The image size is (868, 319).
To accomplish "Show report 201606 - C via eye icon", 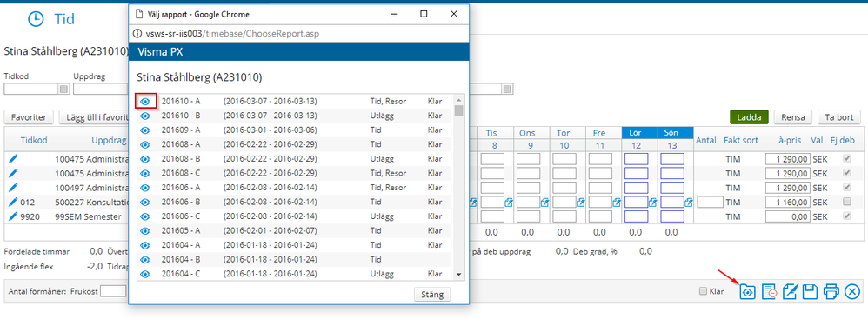I will (x=145, y=216).
